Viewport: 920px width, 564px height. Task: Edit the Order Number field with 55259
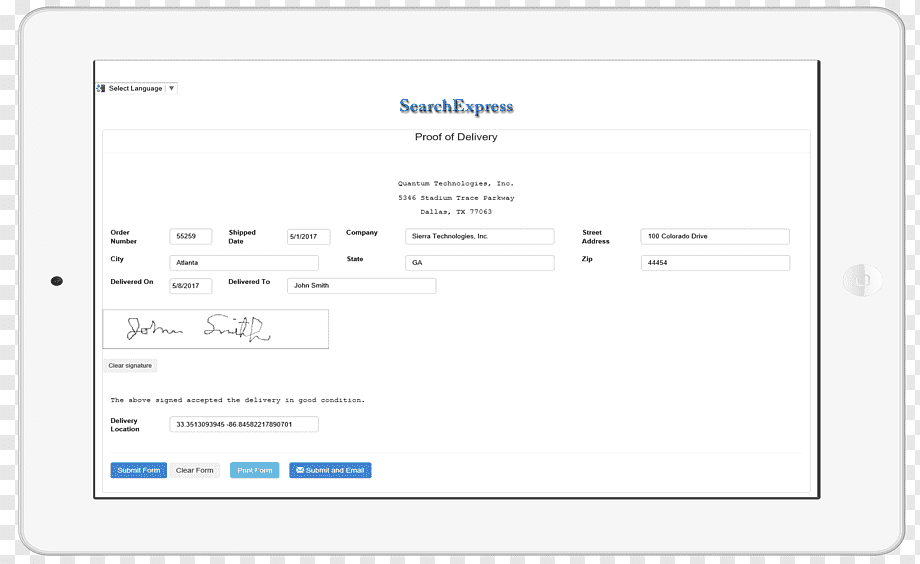point(191,237)
